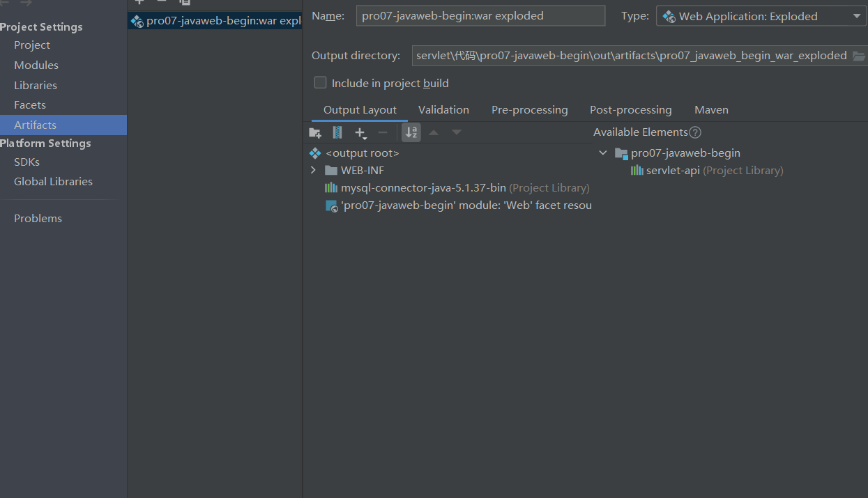
Task: Click the Remove (-) icon in Output Layout toolbar
Action: click(383, 132)
